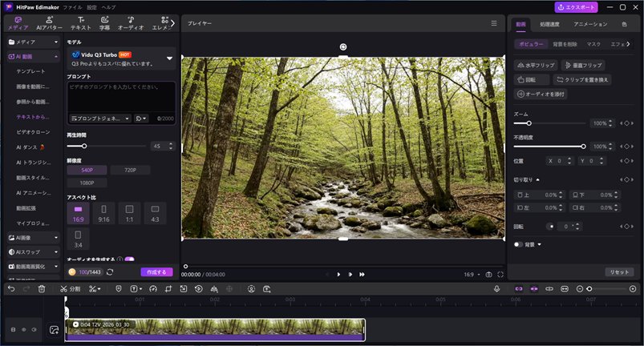The height and width of the screenshot is (346, 644).
Task: Click the add-scene camera icon in toolbar
Action: (x=266, y=289)
